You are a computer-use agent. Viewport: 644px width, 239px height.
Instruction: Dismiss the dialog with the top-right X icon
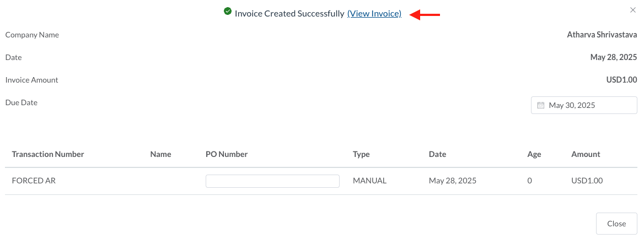(632, 10)
